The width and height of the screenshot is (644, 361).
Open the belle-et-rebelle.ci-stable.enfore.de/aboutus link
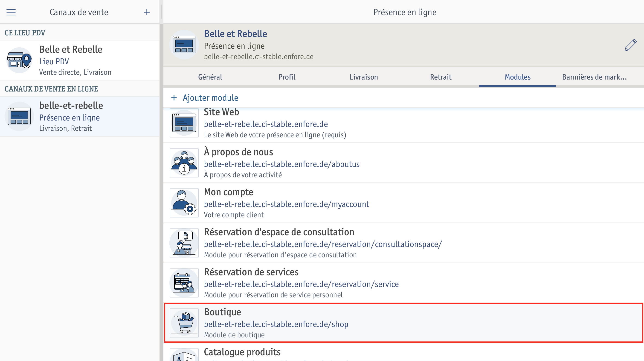pos(282,164)
